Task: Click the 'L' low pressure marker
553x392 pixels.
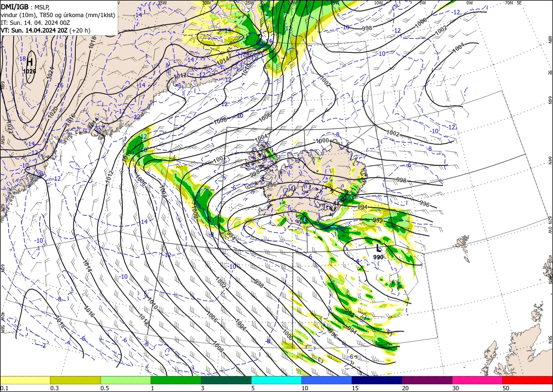Action: click(x=378, y=248)
